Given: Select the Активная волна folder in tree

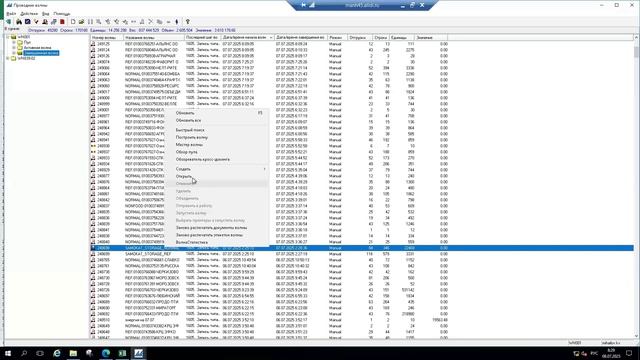Looking at the screenshot, I should [34, 47].
